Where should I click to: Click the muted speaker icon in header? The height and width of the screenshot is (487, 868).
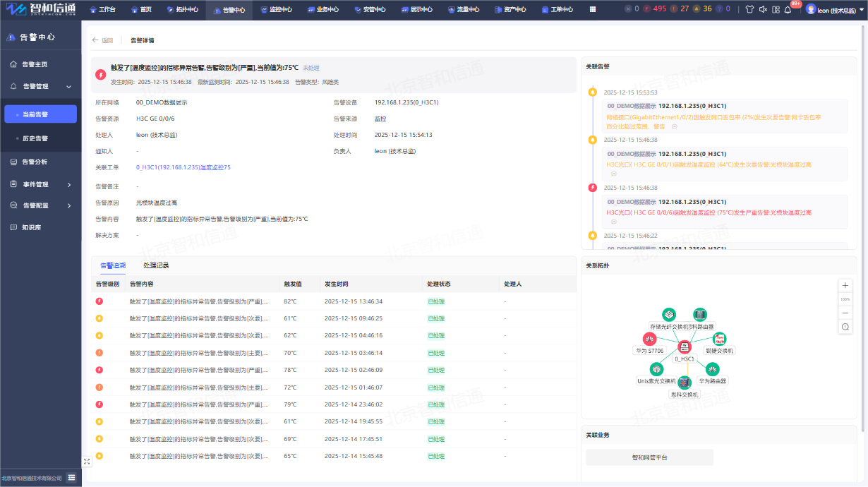pos(762,10)
